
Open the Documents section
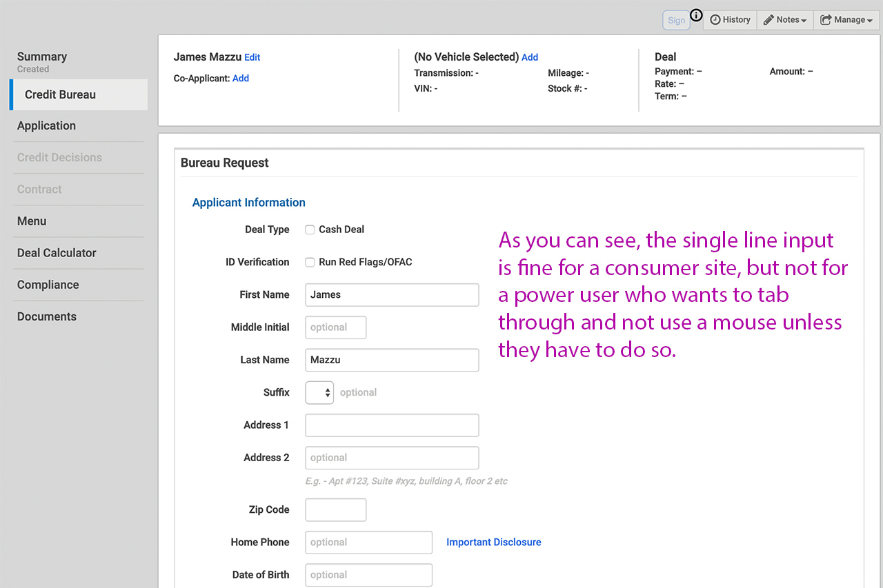(x=47, y=317)
